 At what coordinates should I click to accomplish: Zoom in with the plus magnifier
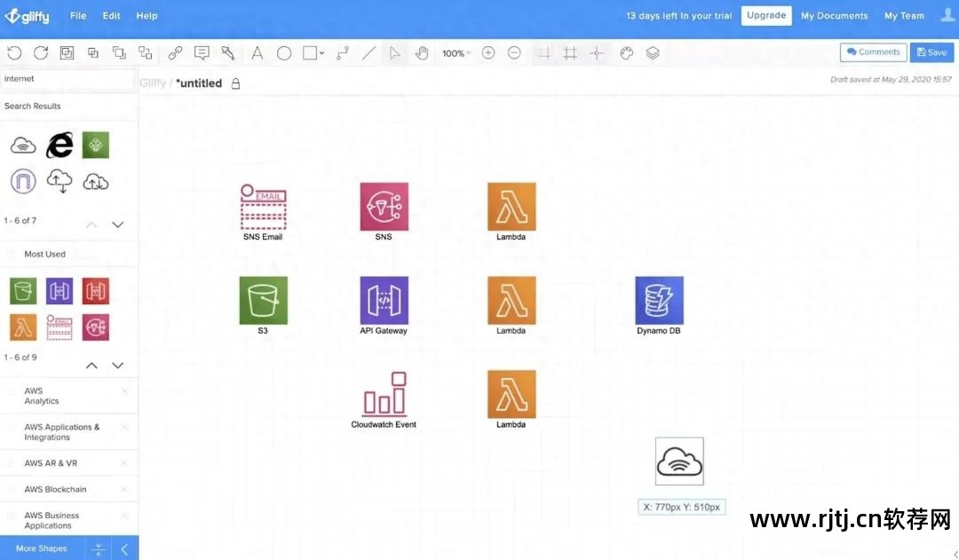point(488,53)
